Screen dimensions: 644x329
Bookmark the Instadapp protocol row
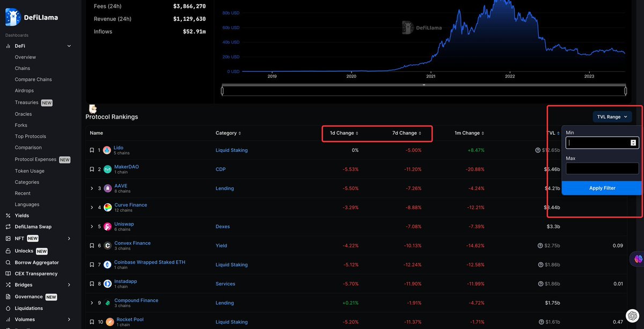92,284
